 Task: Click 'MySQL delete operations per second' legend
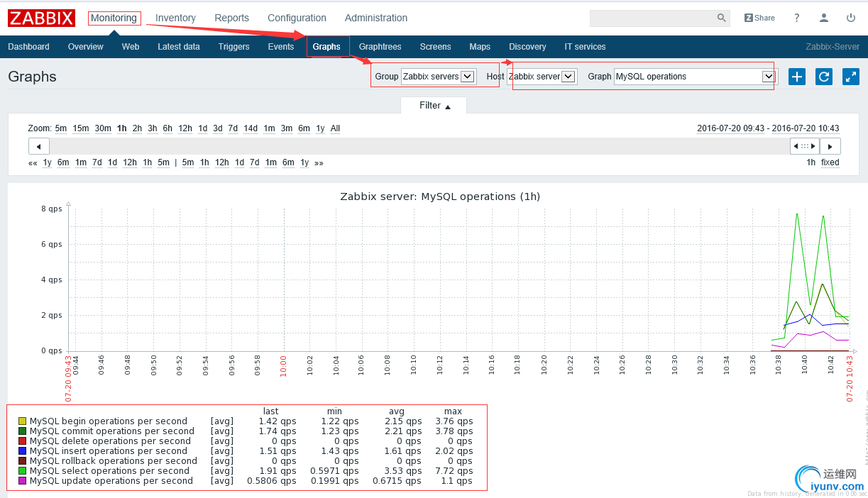110,441
